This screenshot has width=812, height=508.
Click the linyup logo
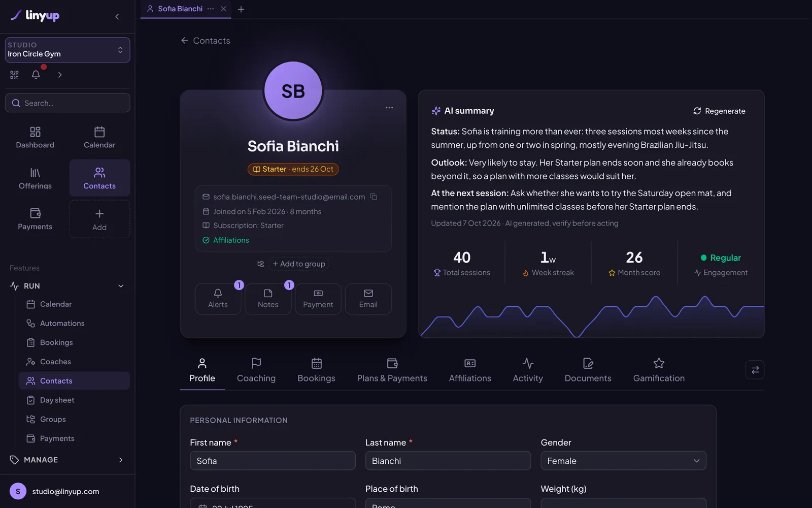tap(35, 15)
